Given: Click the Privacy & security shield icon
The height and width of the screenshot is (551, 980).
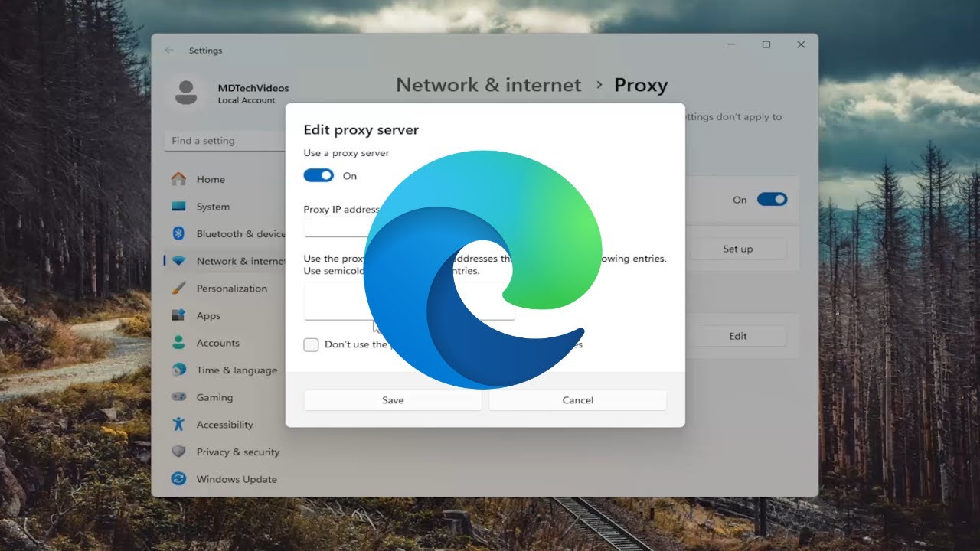Looking at the screenshot, I should (178, 452).
